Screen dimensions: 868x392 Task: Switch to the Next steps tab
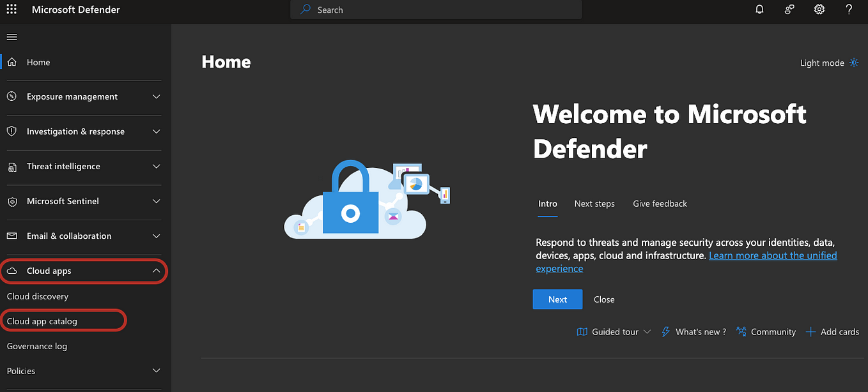click(594, 204)
